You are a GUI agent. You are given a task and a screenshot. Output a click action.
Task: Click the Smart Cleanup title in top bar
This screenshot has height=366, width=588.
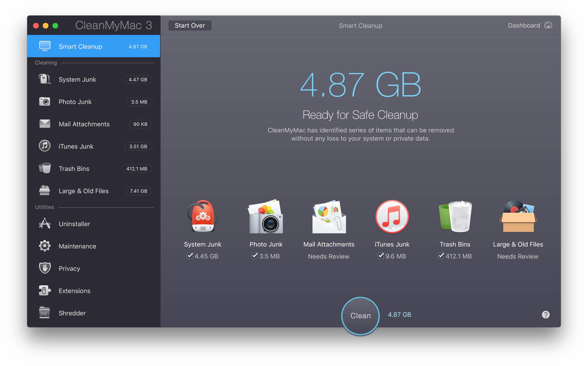coord(360,25)
